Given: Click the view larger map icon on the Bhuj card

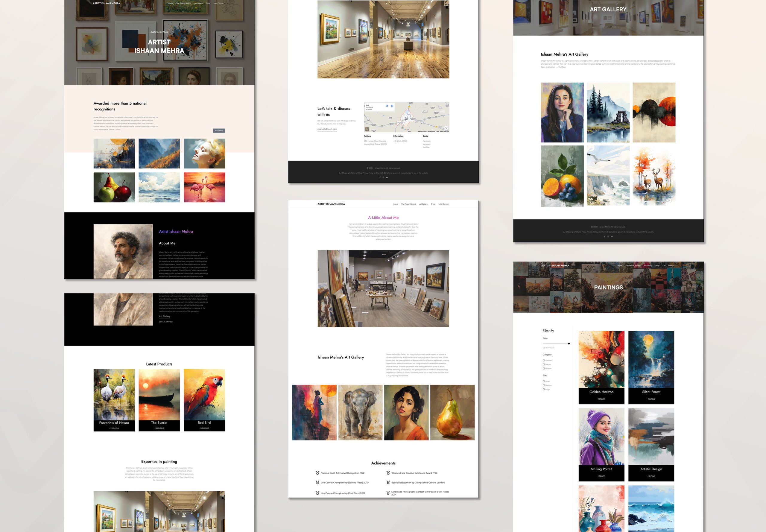Looking at the screenshot, I should [387, 106].
